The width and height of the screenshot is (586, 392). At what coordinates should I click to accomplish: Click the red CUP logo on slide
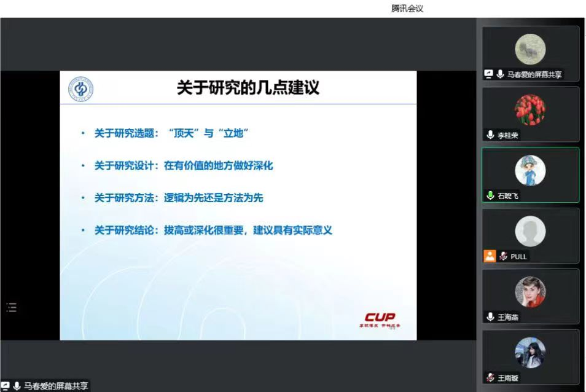380,317
